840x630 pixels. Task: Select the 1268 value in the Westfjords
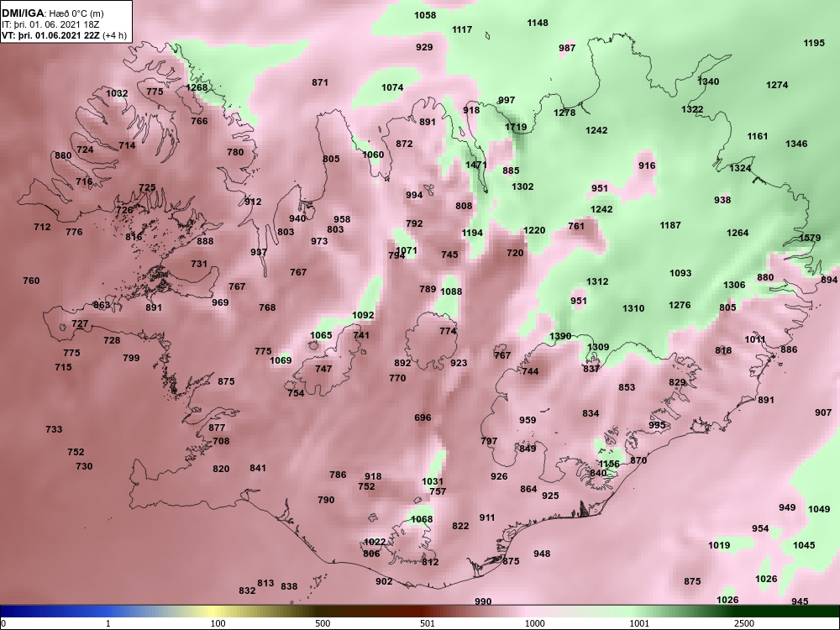[x=197, y=88]
